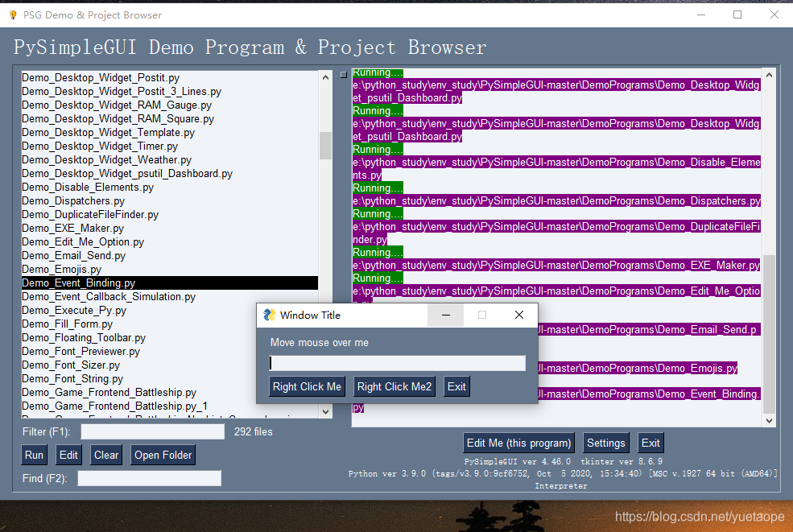This screenshot has width=793, height=532.
Task: Select Demo_DuplicateFileFinder.py
Action: pos(169,214)
